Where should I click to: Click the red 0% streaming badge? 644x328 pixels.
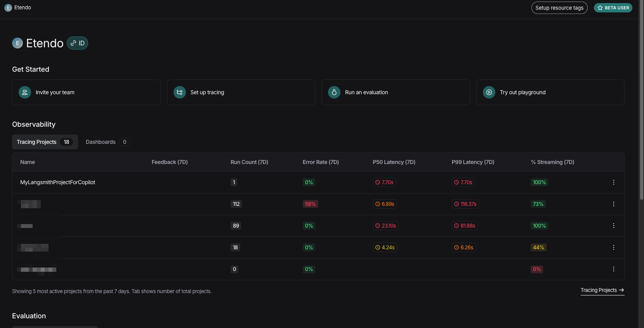pyautogui.click(x=537, y=269)
